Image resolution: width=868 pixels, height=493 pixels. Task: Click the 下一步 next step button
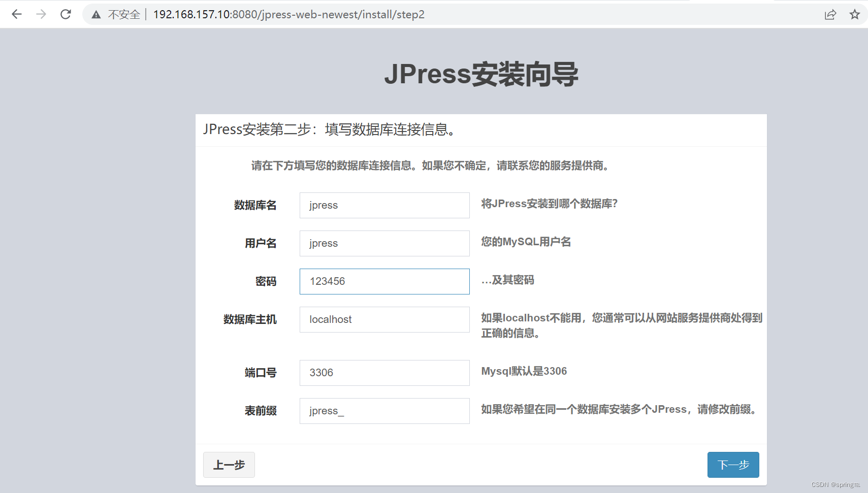pyautogui.click(x=733, y=465)
